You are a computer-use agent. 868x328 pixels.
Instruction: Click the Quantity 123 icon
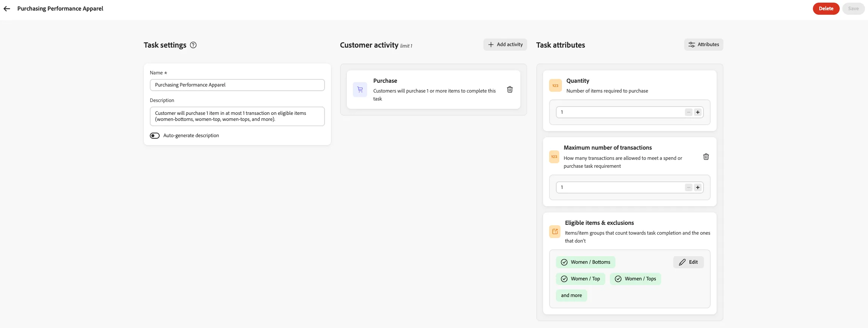pyautogui.click(x=556, y=85)
